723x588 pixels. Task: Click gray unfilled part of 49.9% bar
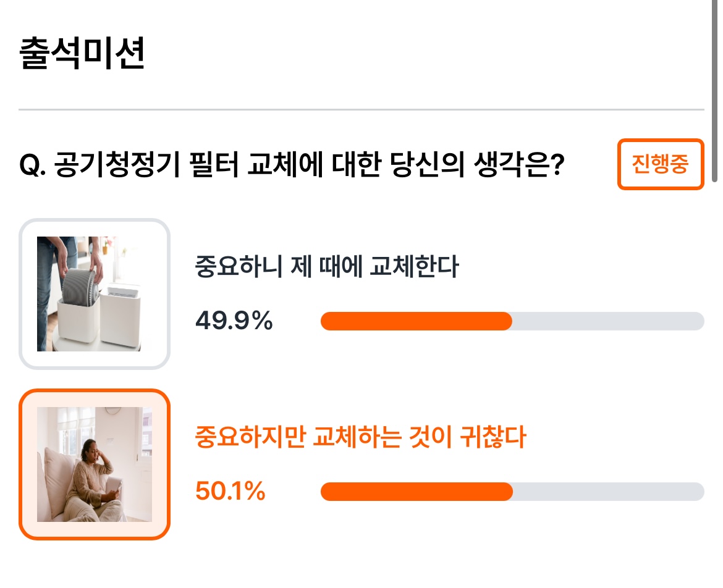tap(608, 321)
